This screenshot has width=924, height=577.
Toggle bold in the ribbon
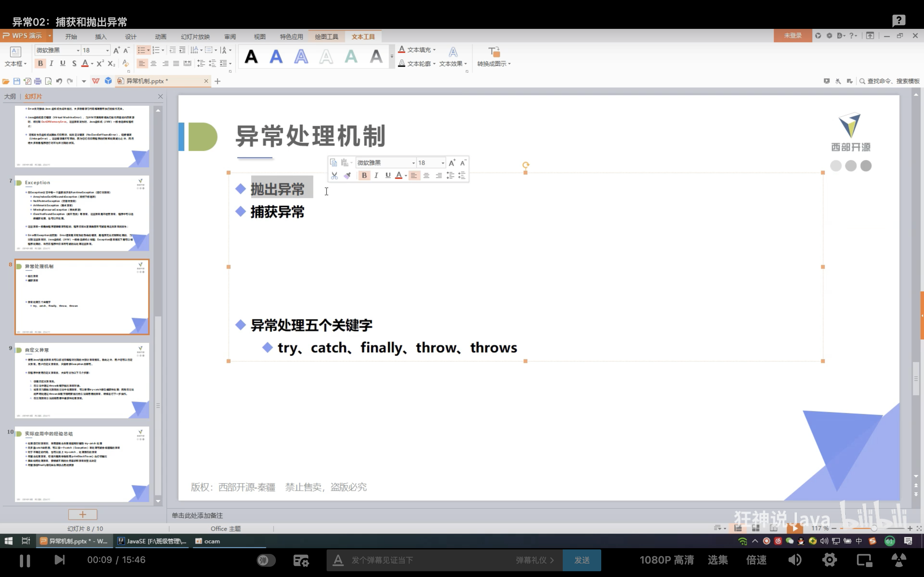click(x=40, y=63)
